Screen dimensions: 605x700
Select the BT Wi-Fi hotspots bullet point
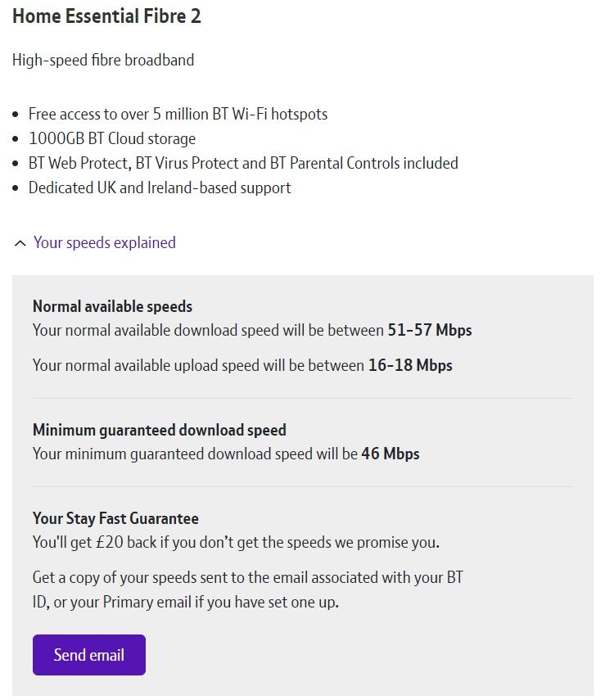coord(178,114)
